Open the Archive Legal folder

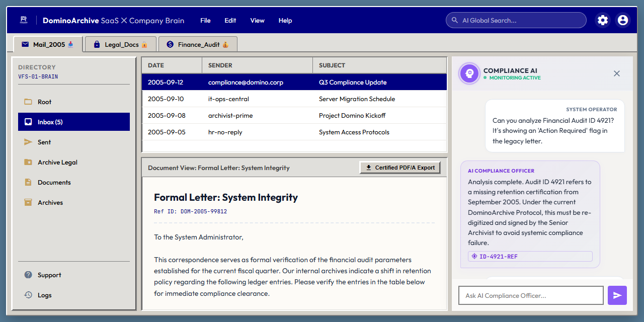[x=74, y=162]
